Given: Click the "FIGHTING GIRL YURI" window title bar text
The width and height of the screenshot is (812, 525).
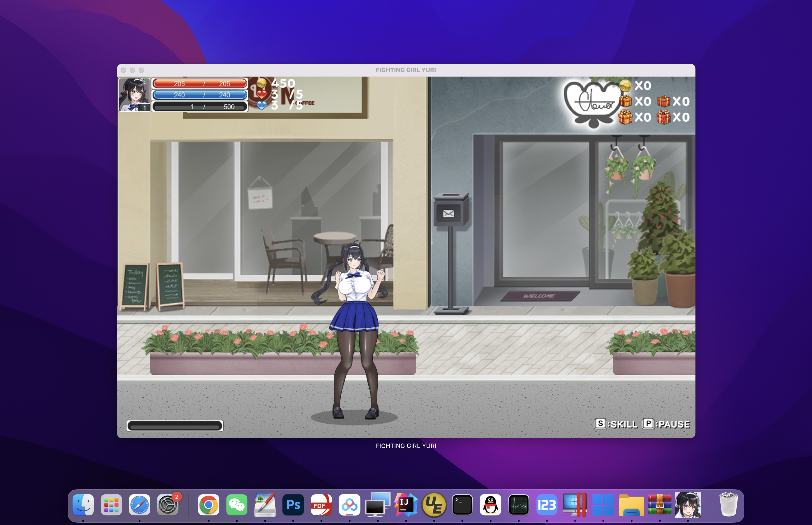Looking at the screenshot, I should click(x=406, y=70).
